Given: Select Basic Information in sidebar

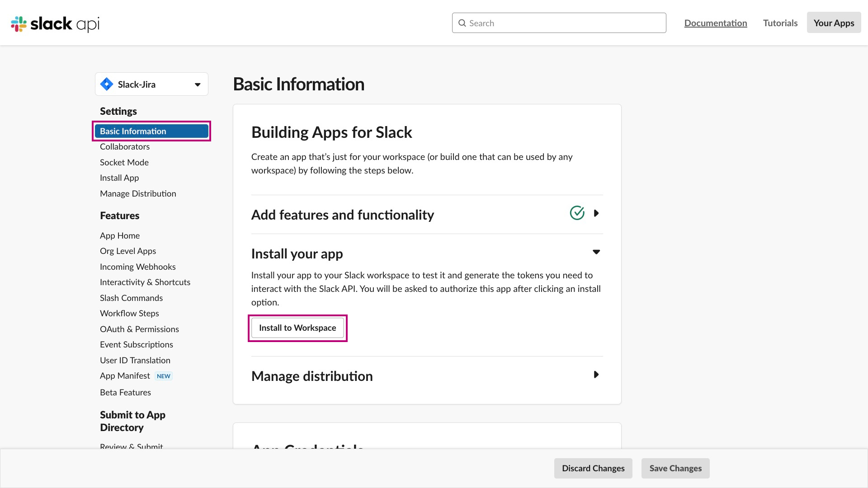Looking at the screenshot, I should (x=151, y=131).
